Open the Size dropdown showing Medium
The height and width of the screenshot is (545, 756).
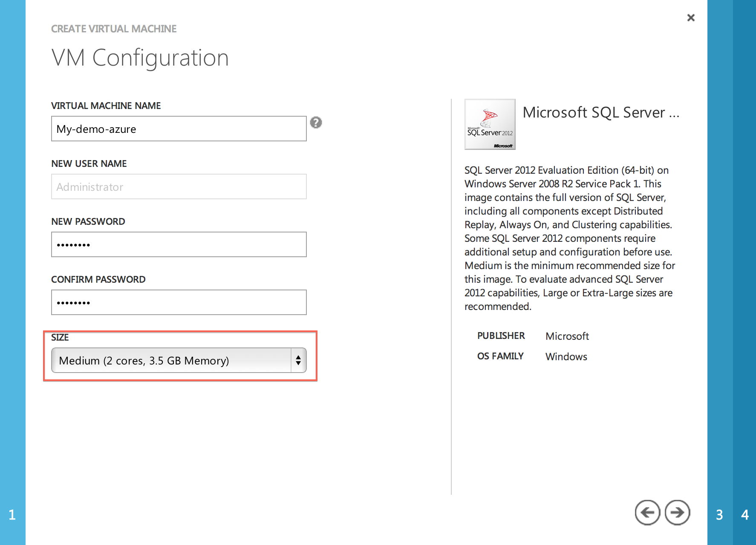click(x=179, y=360)
